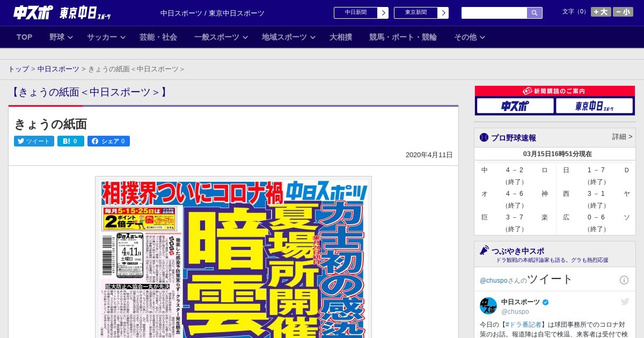Viewport: 644px width, 338px height.
Task: Open the TOP menu item
Action: coord(25,37)
